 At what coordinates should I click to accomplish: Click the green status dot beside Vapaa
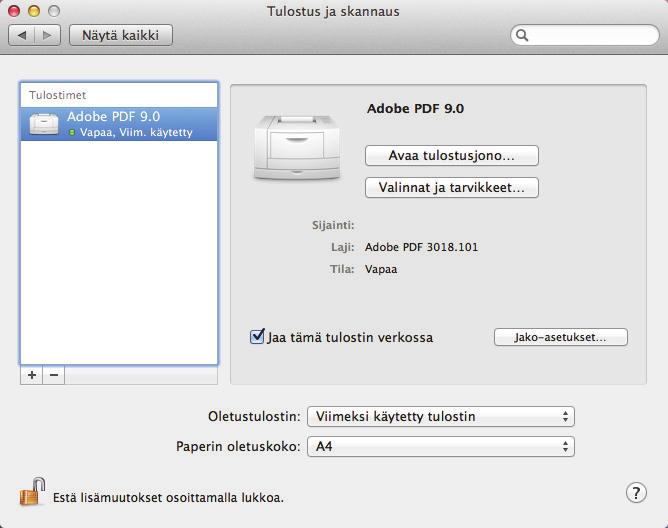[72, 133]
